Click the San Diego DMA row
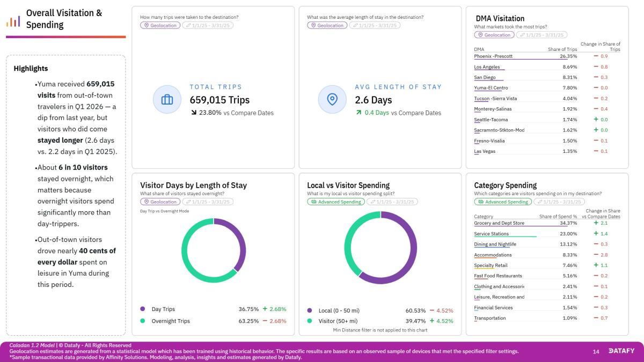 coord(547,77)
